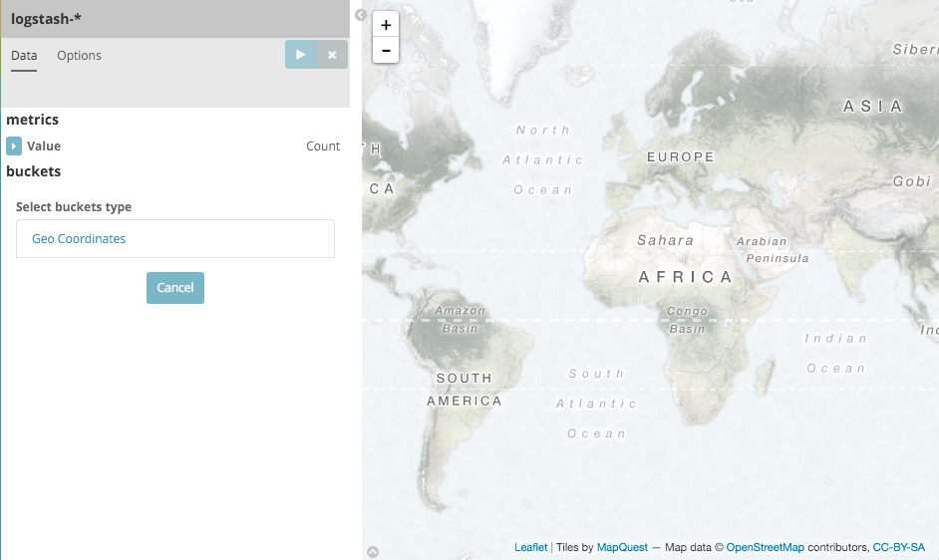Collapse the sidebar with the left arrow
This screenshot has height=560, width=939.
click(361, 16)
